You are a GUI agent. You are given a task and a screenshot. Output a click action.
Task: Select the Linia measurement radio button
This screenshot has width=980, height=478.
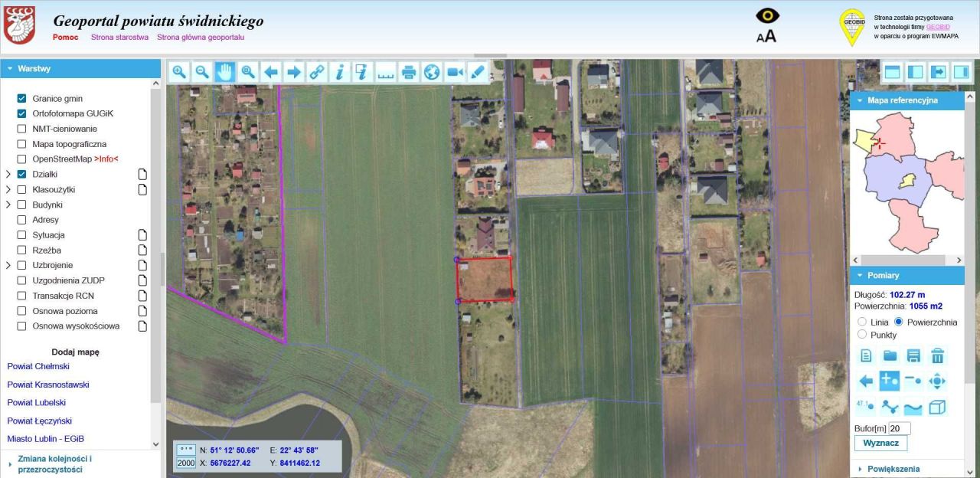click(x=862, y=322)
